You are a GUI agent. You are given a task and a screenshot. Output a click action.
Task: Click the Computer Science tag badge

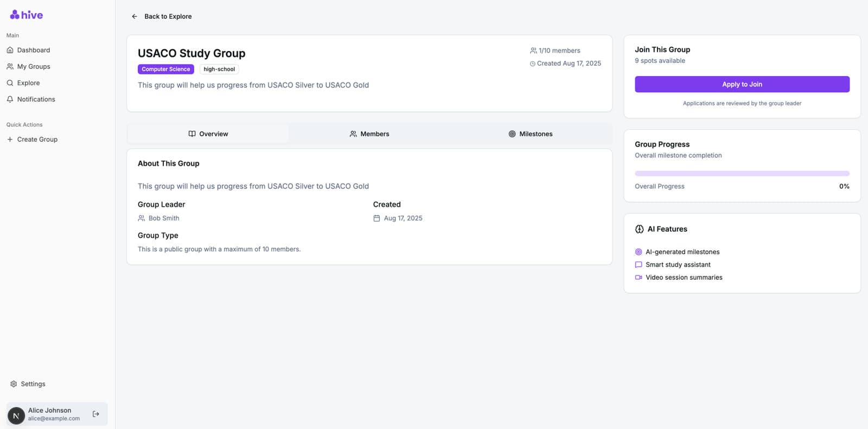pyautogui.click(x=166, y=69)
